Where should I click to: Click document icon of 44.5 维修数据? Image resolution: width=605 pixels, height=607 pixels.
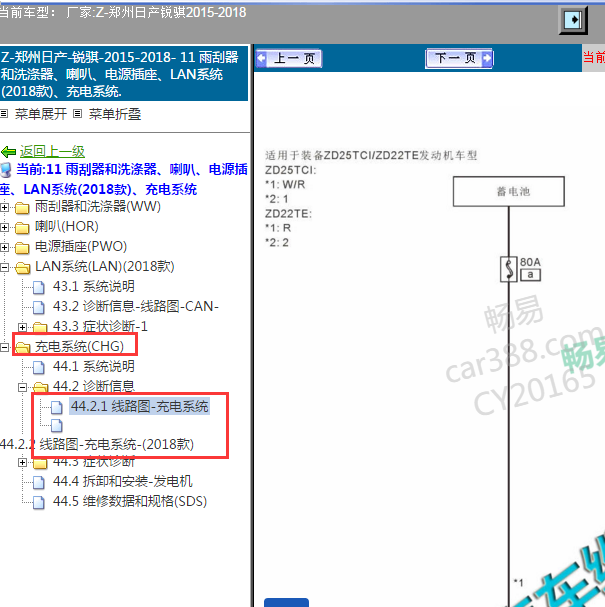point(39,503)
